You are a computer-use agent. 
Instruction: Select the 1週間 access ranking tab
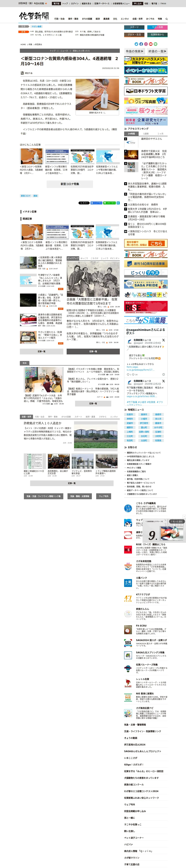coord(146,134)
